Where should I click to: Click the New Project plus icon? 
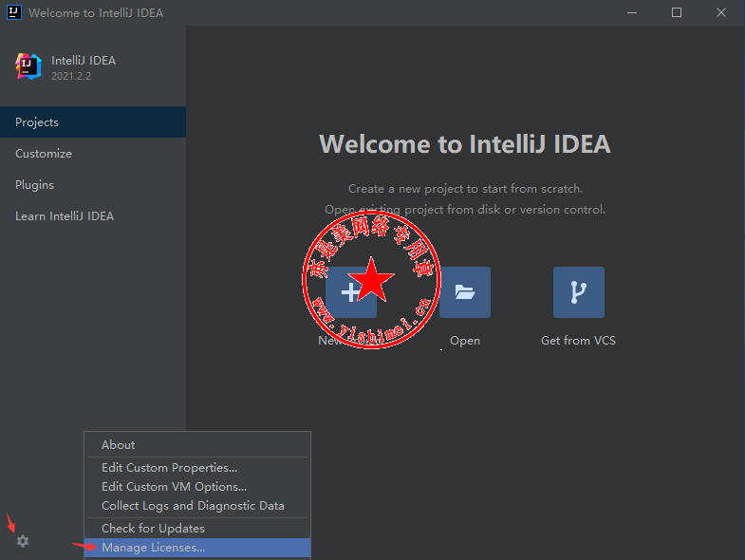pyautogui.click(x=351, y=292)
